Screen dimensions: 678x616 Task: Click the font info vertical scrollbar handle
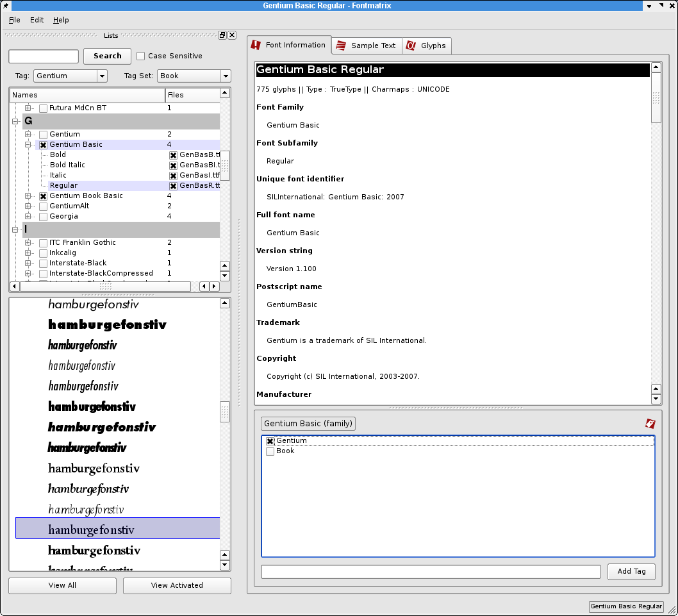pos(656,98)
